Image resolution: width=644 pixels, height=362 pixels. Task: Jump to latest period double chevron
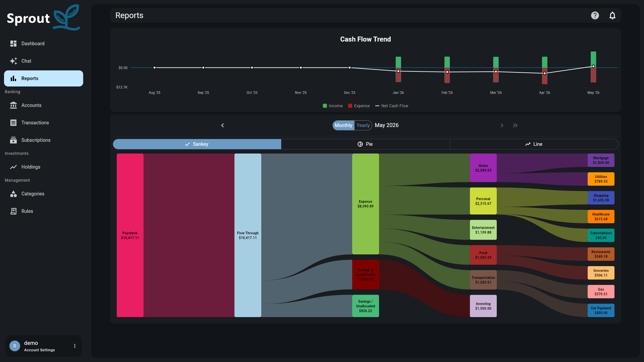[x=515, y=125]
